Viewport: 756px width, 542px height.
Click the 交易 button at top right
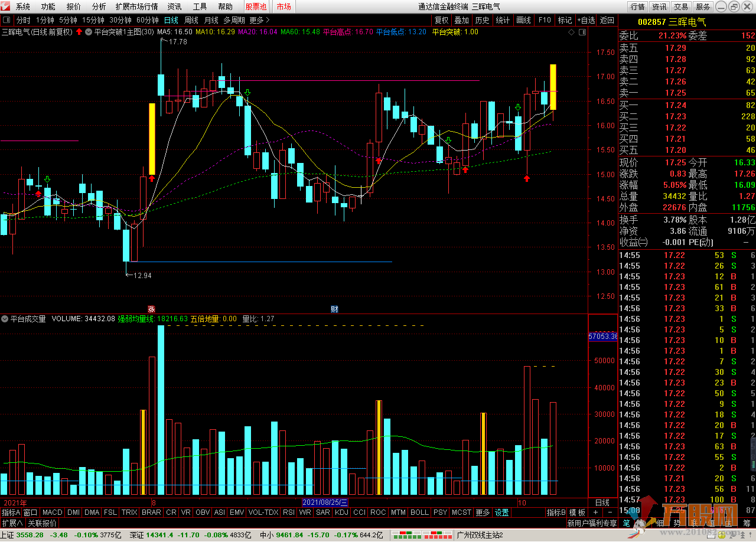[x=681, y=6]
